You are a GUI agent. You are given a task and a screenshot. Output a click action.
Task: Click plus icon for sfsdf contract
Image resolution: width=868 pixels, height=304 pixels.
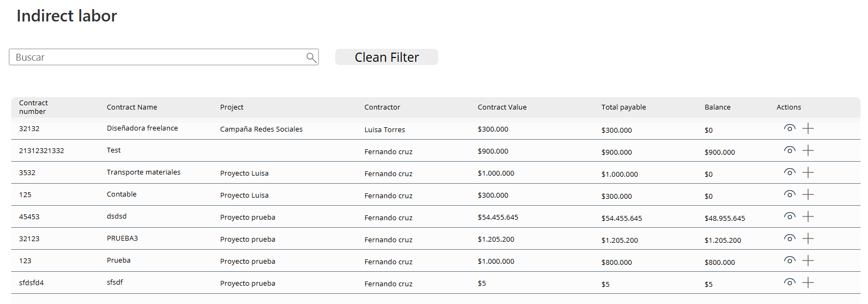coord(808,283)
